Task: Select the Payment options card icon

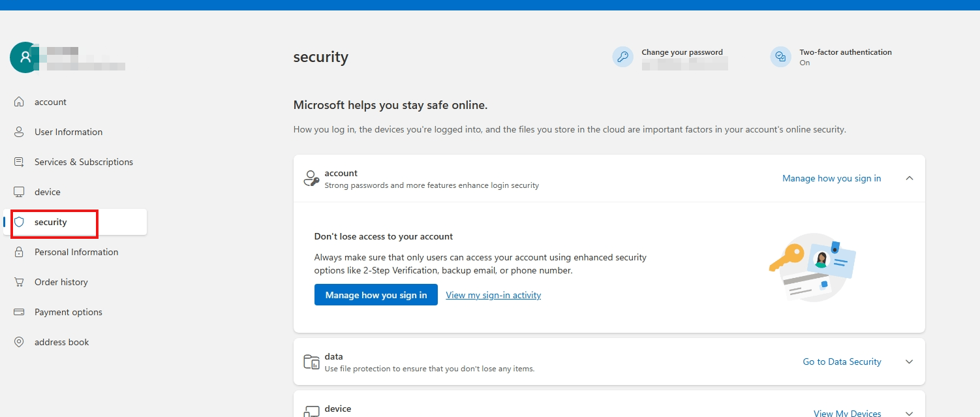Action: coord(19,312)
